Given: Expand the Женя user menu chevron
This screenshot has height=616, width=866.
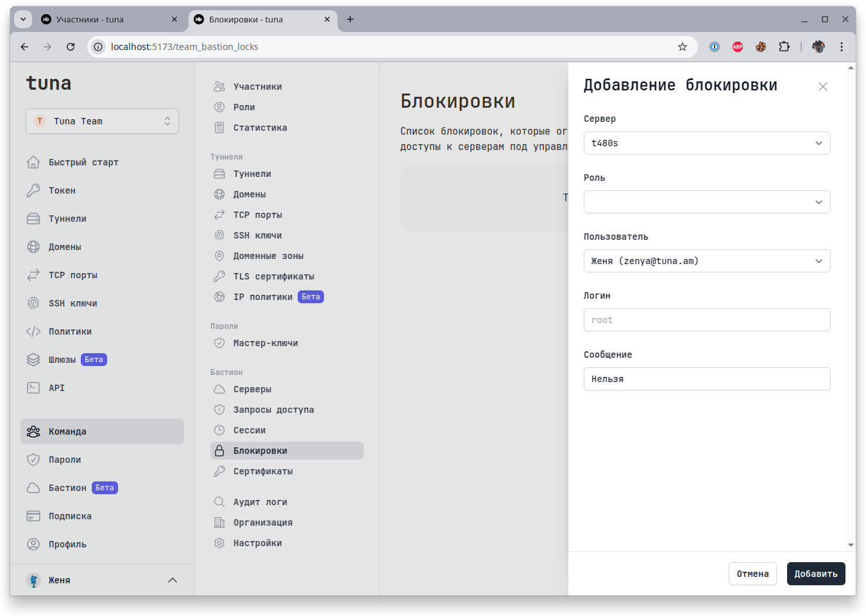Looking at the screenshot, I should pyautogui.click(x=172, y=580).
